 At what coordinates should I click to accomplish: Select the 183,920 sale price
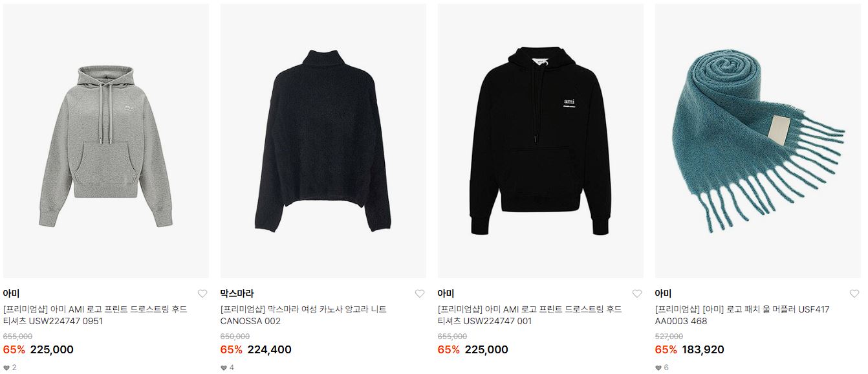click(x=703, y=350)
